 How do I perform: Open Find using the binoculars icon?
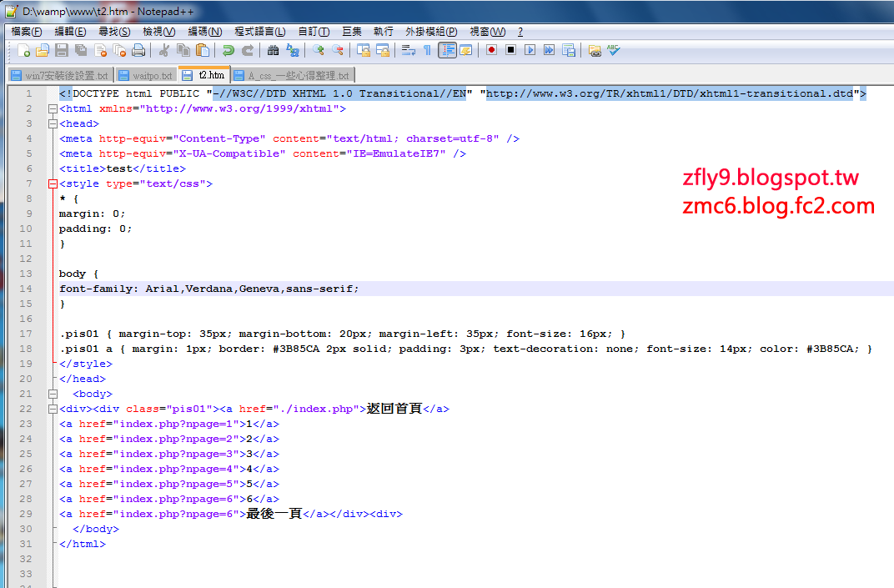(273, 50)
